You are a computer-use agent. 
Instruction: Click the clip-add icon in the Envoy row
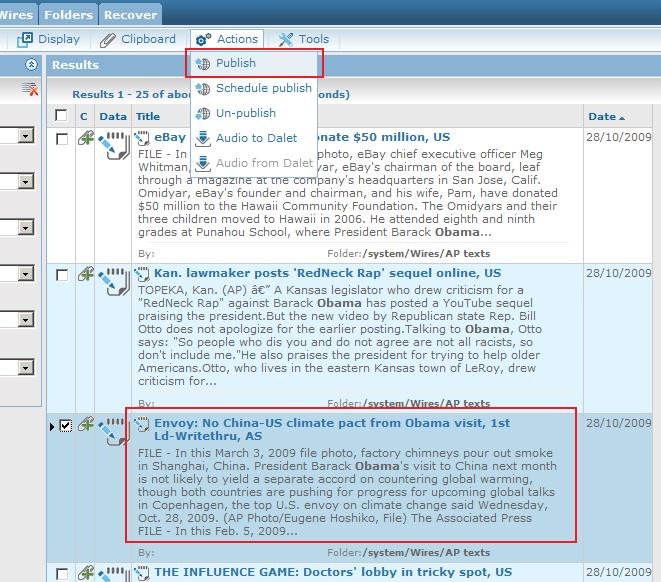click(x=86, y=424)
